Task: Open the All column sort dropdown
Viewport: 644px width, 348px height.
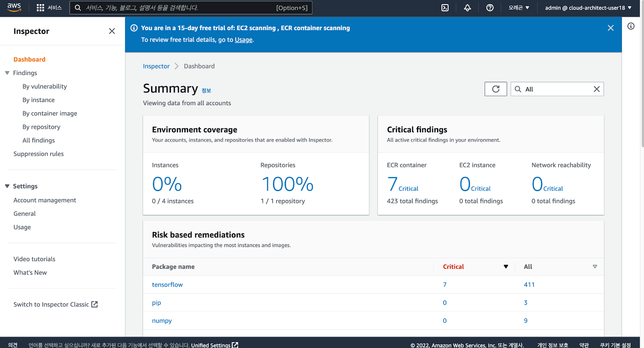Action: (x=595, y=267)
